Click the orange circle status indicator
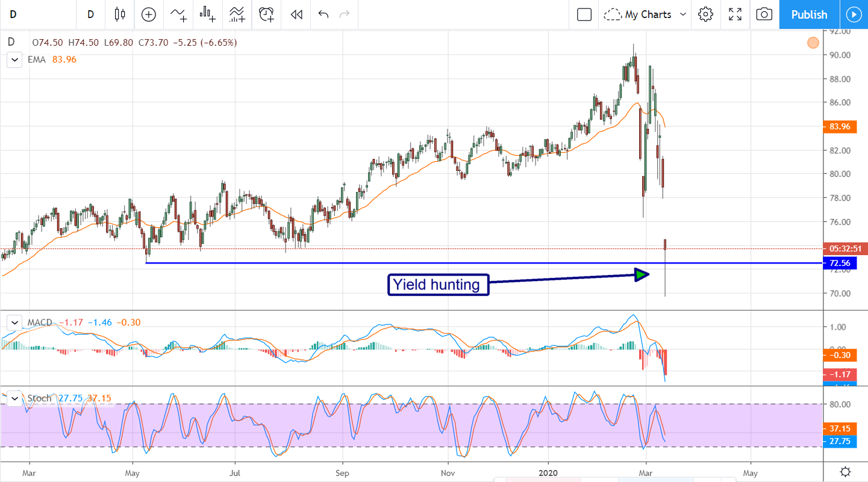The width and height of the screenshot is (868, 482). click(x=813, y=43)
